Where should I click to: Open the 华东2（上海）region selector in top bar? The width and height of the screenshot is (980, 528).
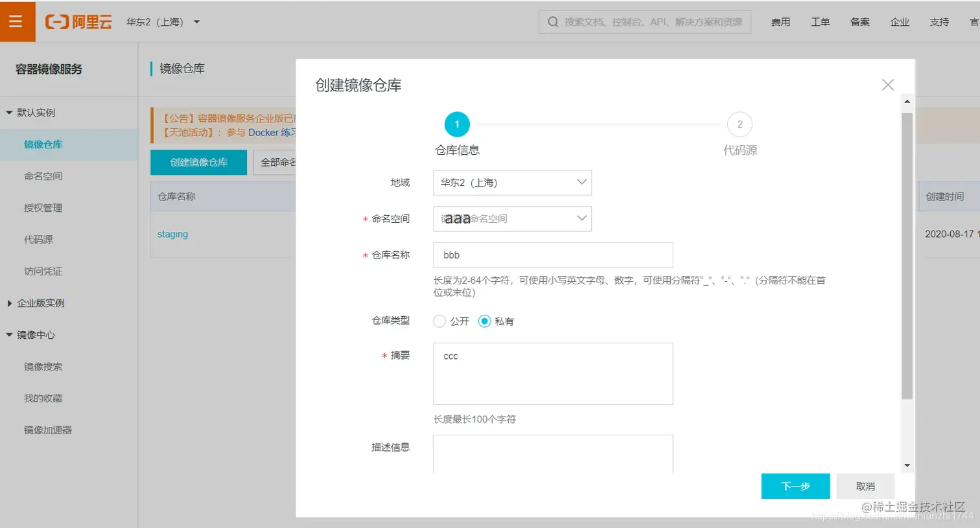163,22
